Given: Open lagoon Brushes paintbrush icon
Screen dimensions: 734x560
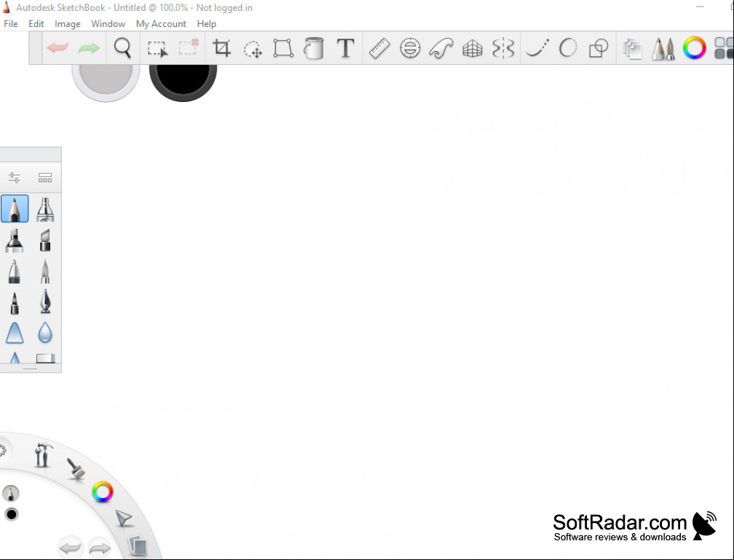Looking at the screenshot, I should pyautogui.click(x=76, y=469).
